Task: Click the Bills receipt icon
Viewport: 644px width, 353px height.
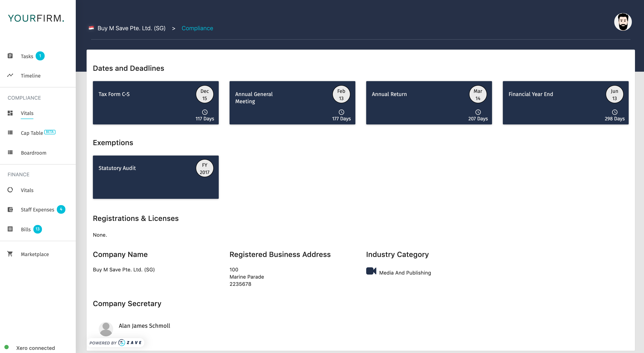Action: click(10, 229)
